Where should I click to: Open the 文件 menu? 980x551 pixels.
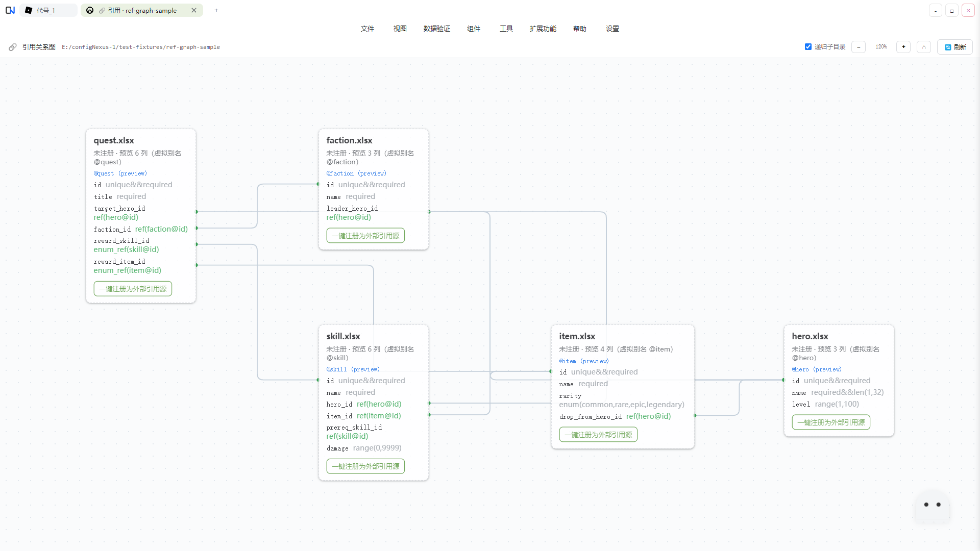pos(367,29)
